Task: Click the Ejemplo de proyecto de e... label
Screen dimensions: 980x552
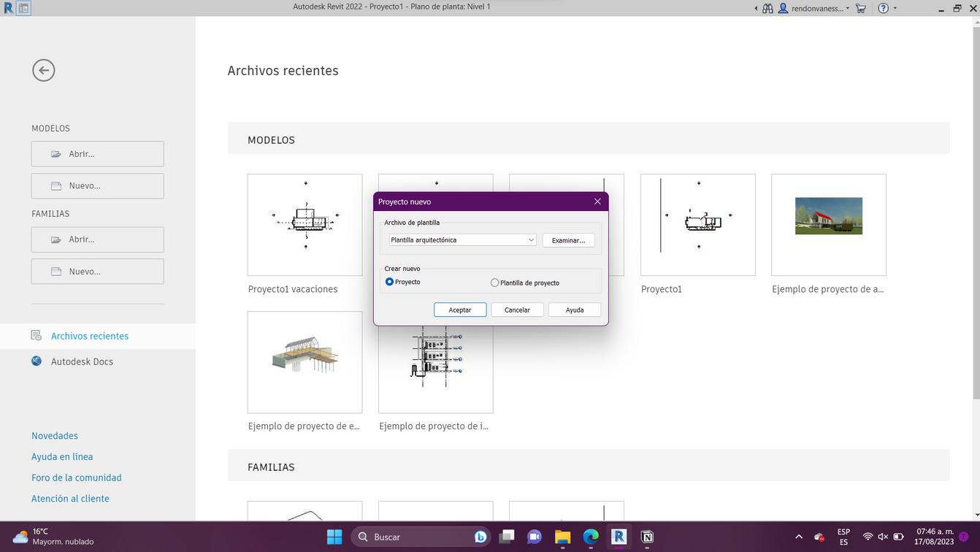Action: coord(304,426)
